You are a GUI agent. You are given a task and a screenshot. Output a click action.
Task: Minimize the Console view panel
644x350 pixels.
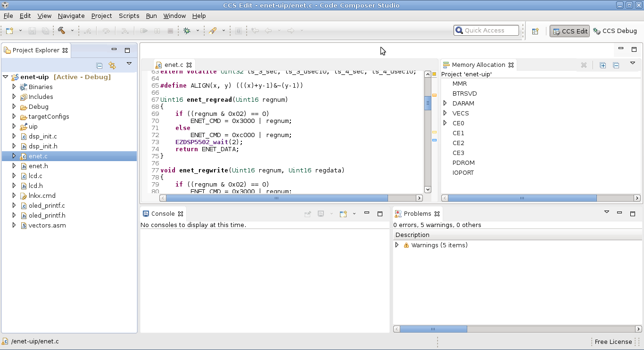click(367, 213)
